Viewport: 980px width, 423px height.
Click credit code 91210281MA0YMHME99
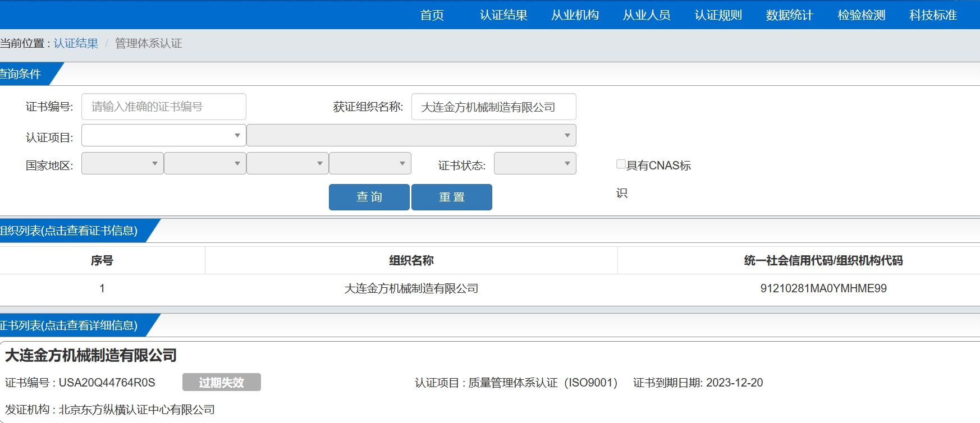(x=823, y=288)
